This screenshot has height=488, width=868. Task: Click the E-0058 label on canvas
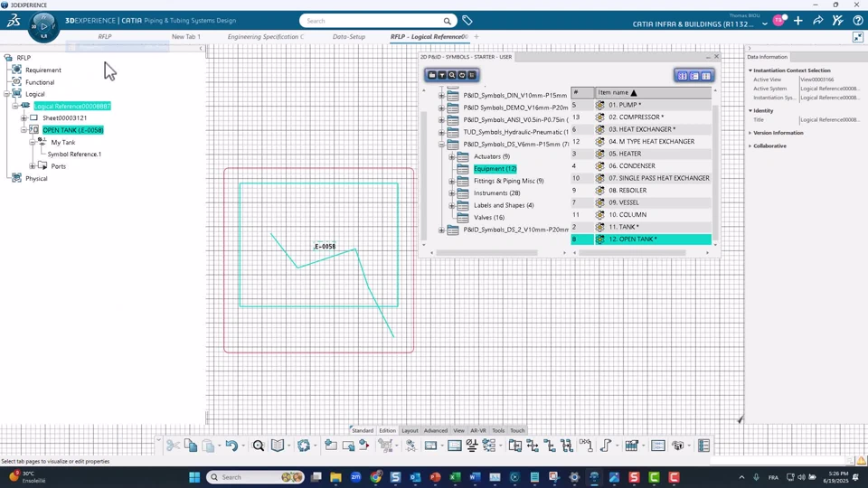[x=325, y=246]
